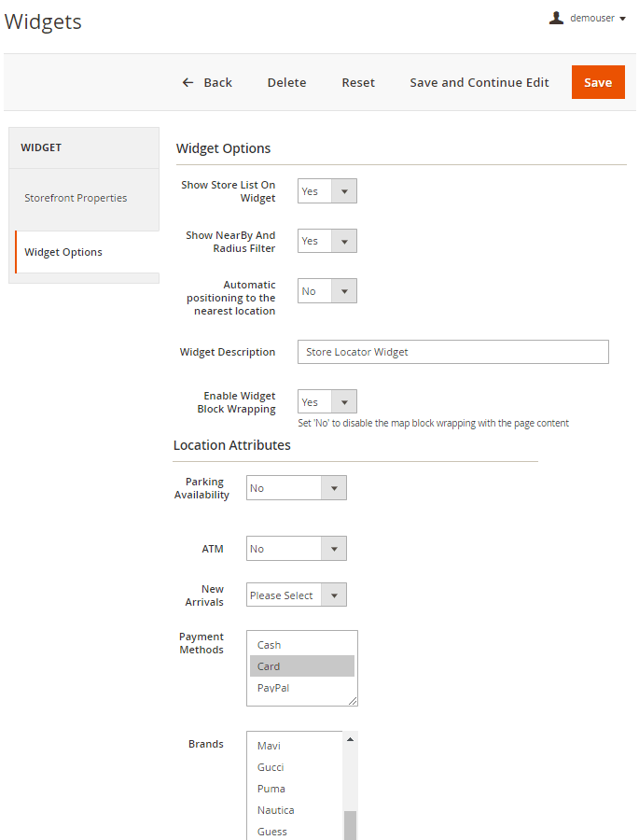Open the Storefront Properties tab
Screen dimensions: 639x840
click(76, 198)
